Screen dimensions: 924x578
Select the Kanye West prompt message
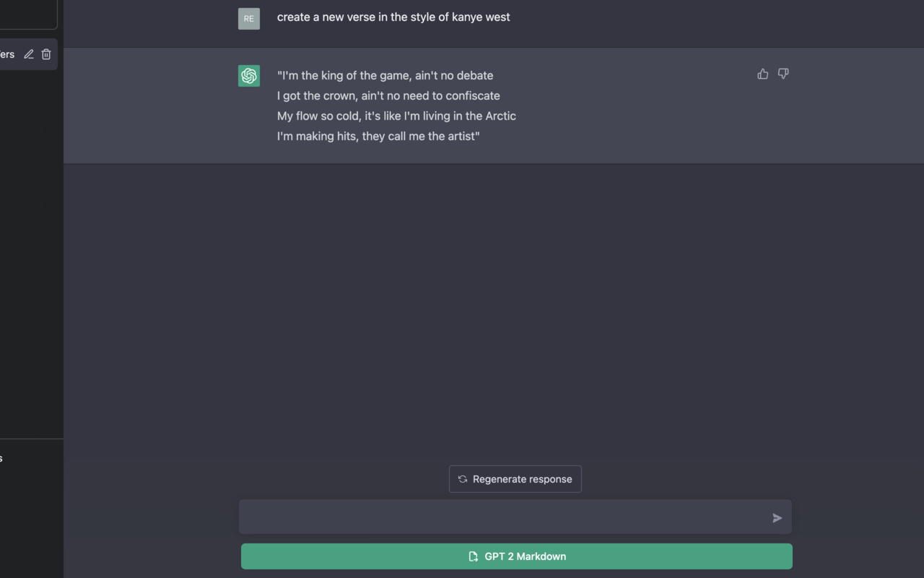(x=393, y=17)
